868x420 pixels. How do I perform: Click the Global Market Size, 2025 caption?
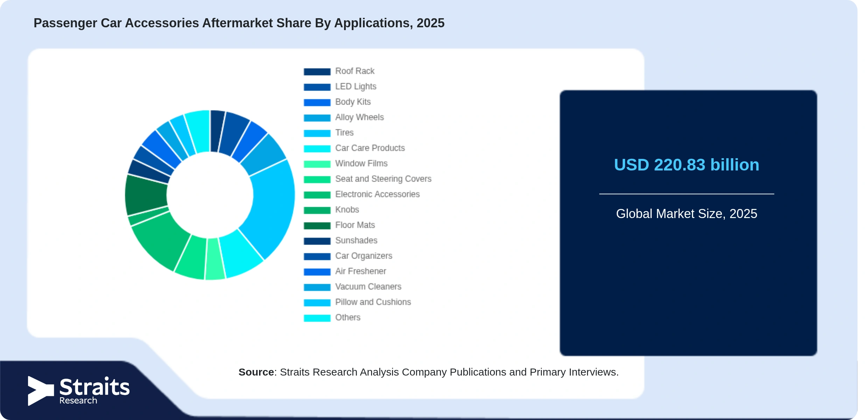(686, 213)
